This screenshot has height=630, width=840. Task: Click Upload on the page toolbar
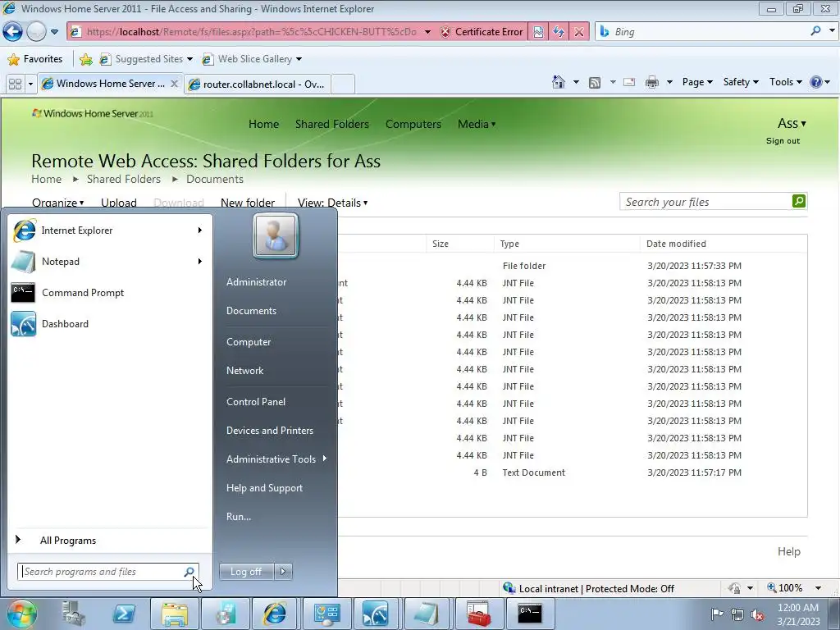119,203
